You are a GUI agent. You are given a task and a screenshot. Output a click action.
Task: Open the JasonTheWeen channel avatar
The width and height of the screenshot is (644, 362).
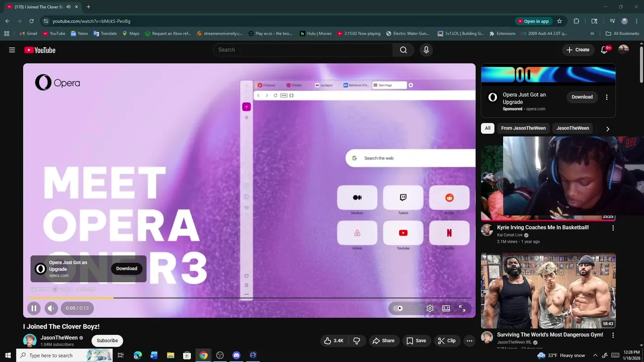click(30, 340)
